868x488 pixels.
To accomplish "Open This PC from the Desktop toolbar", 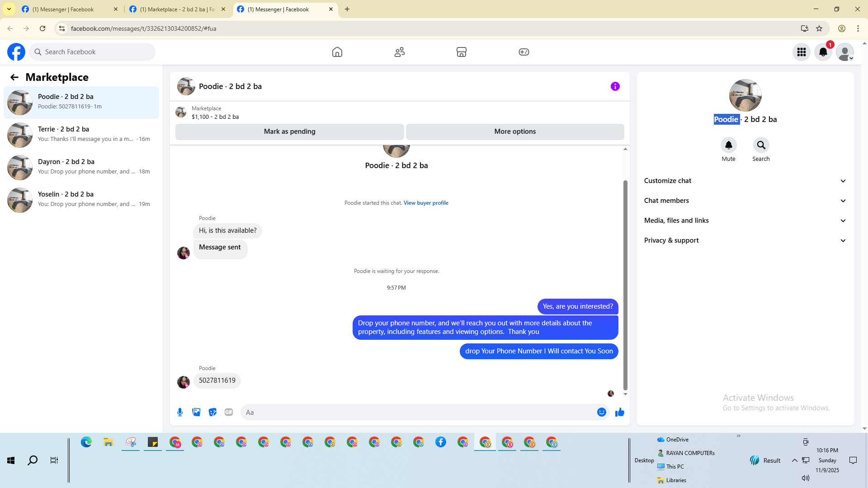I will pos(670,466).
